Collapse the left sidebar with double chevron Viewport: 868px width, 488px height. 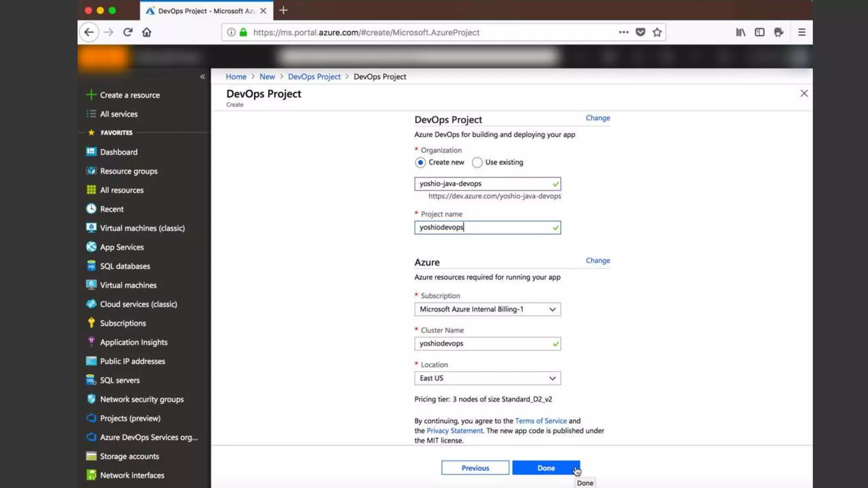tap(203, 77)
